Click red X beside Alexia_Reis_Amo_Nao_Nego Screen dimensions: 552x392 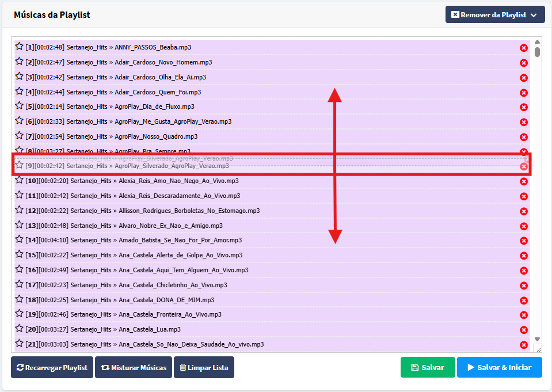point(524,181)
